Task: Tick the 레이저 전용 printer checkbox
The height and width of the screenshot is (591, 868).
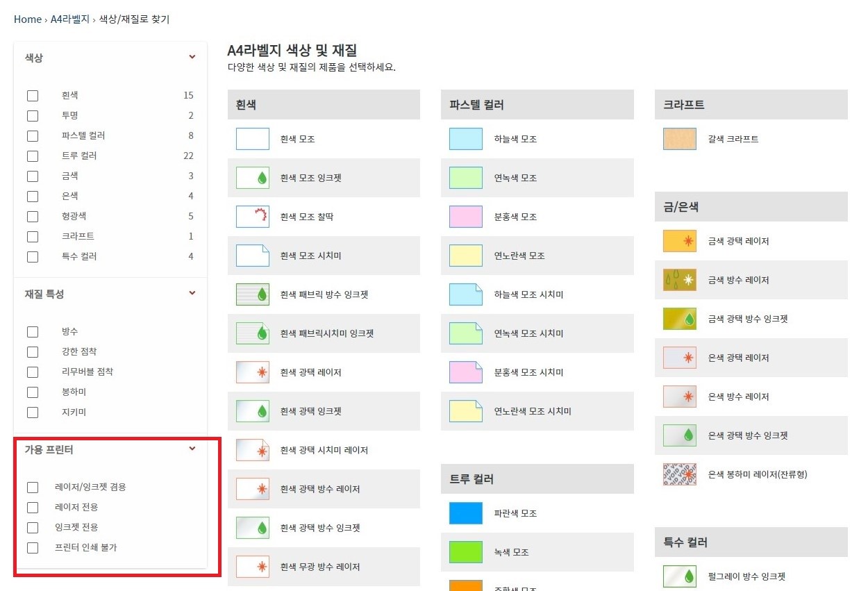Action: [33, 507]
